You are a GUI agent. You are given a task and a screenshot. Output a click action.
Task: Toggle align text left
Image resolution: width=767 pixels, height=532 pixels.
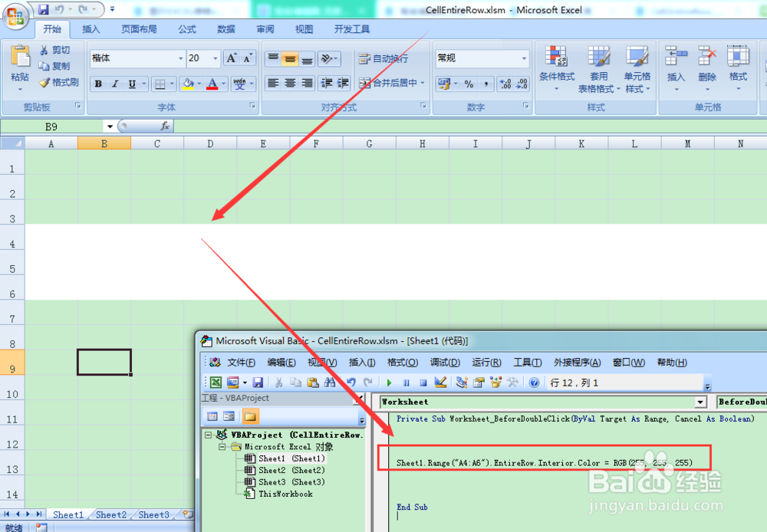(x=274, y=83)
